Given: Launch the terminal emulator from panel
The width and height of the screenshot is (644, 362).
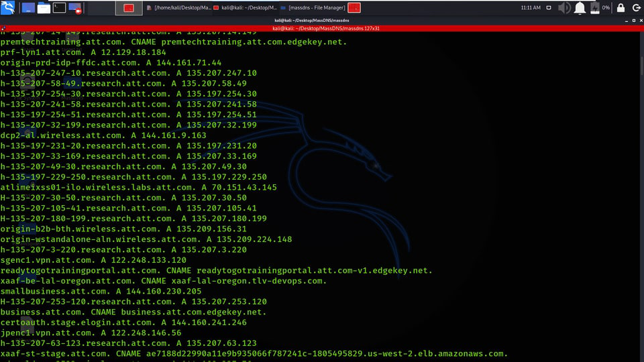Looking at the screenshot, I should click(x=59, y=7).
